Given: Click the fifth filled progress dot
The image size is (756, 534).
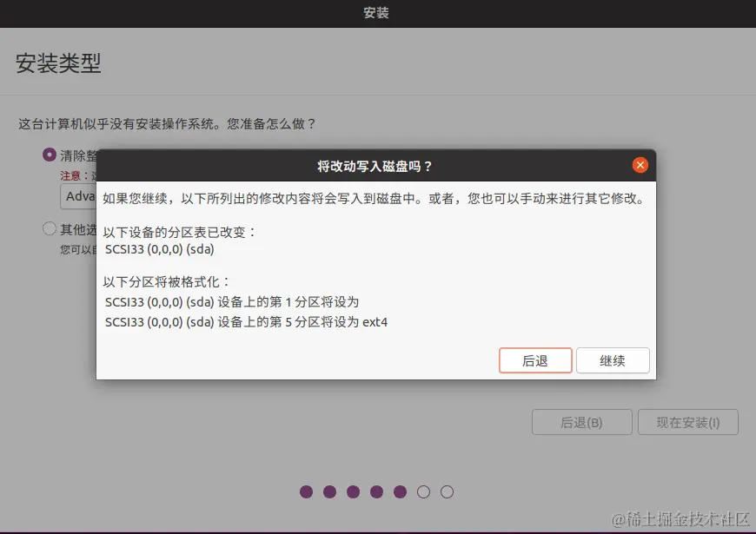Looking at the screenshot, I should pyautogui.click(x=400, y=491).
